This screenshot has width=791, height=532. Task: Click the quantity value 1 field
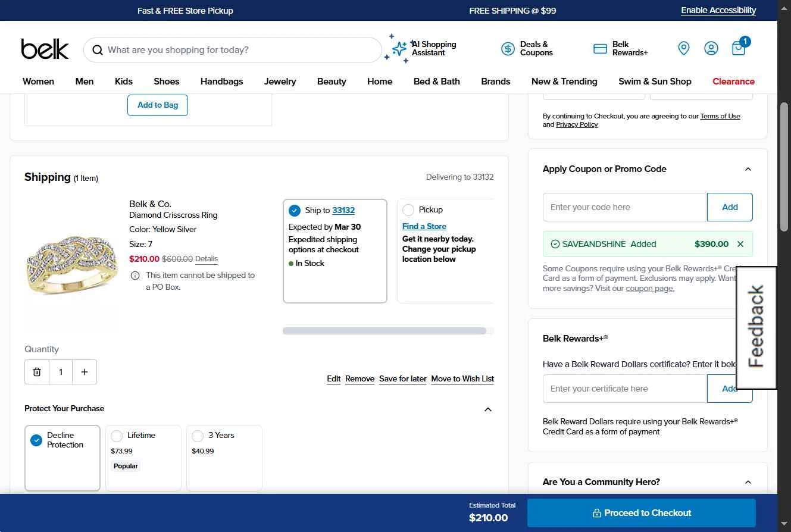click(61, 372)
